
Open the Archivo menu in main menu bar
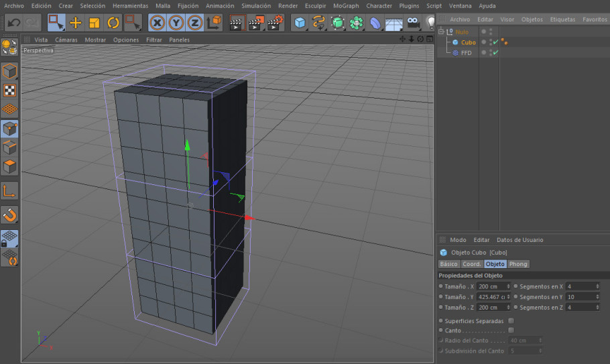point(14,6)
